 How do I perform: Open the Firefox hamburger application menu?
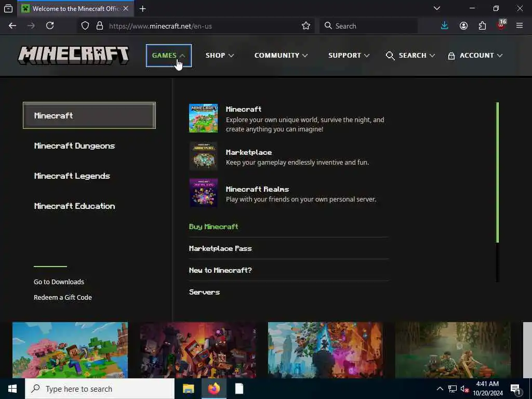click(520, 26)
